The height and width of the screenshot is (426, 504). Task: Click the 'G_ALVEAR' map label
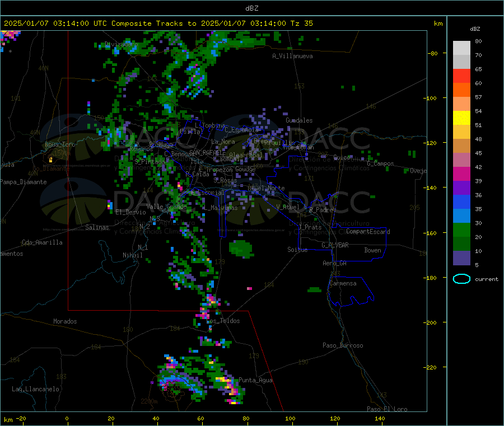pos(335,245)
